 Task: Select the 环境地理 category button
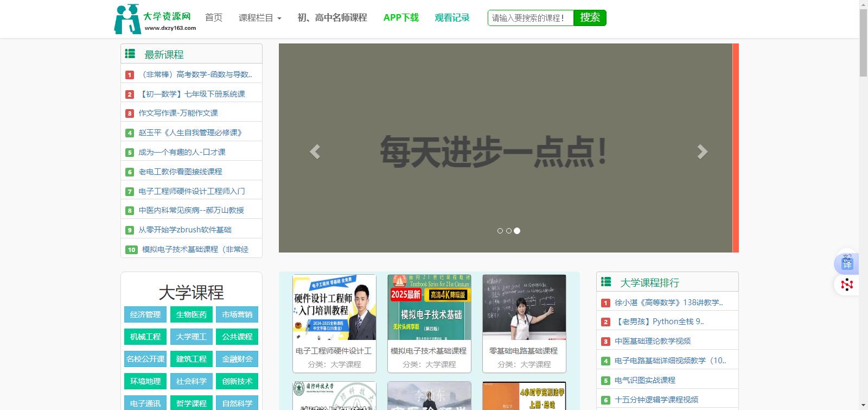pyautogui.click(x=145, y=381)
